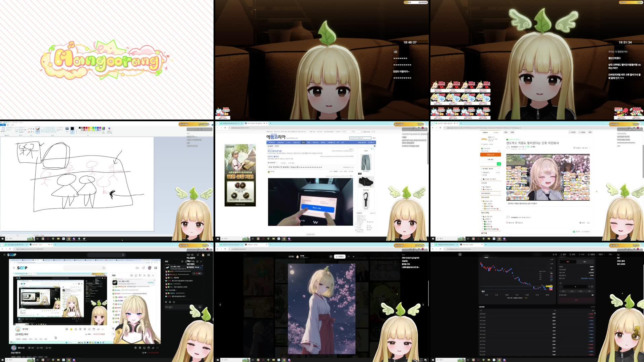
Task: Click the Chrome icon in the taskbar under Paint
Action: [69, 238]
